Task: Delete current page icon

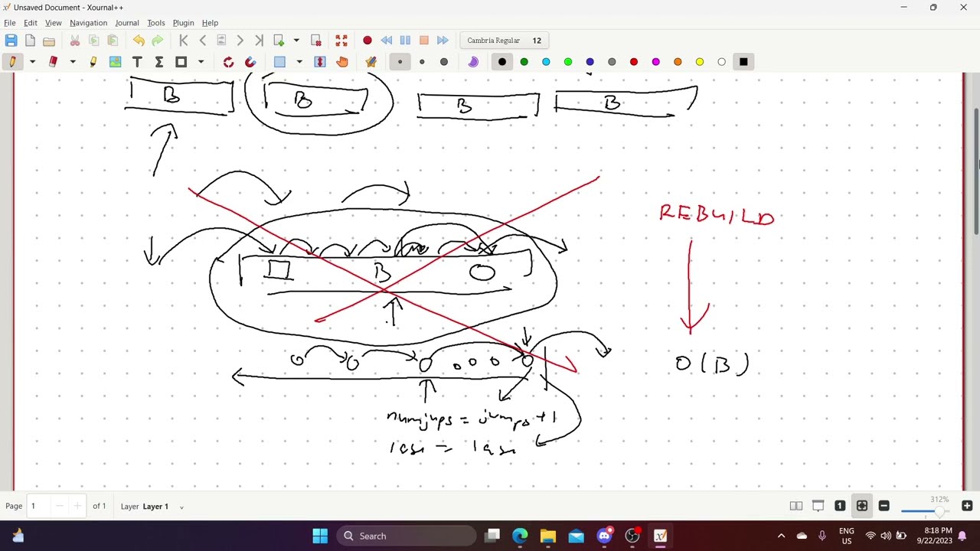Action: click(315, 41)
